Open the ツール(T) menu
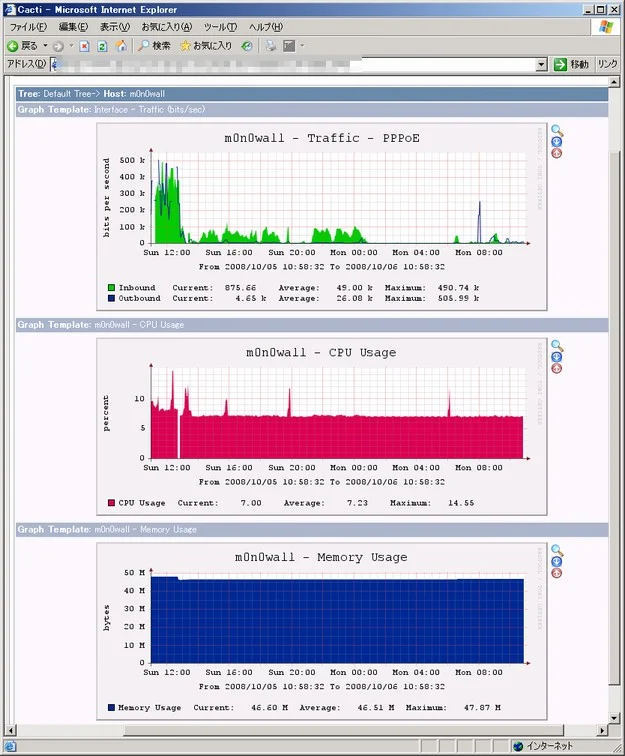This screenshot has height=756, width=625. pyautogui.click(x=220, y=27)
